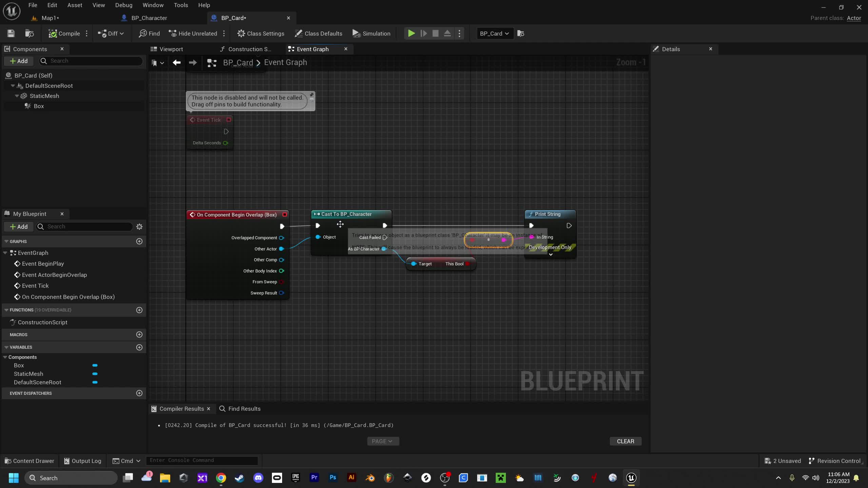
Task: Toggle Box variable visibility pill
Action: [x=95, y=365]
